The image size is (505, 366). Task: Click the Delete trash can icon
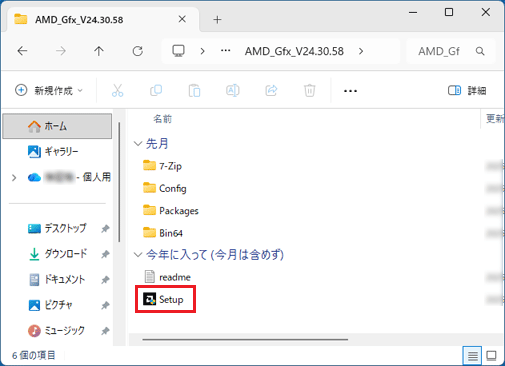(310, 91)
